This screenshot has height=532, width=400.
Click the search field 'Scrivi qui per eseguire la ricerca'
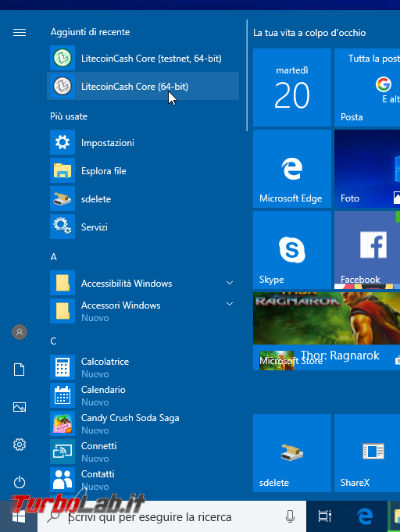(172, 516)
